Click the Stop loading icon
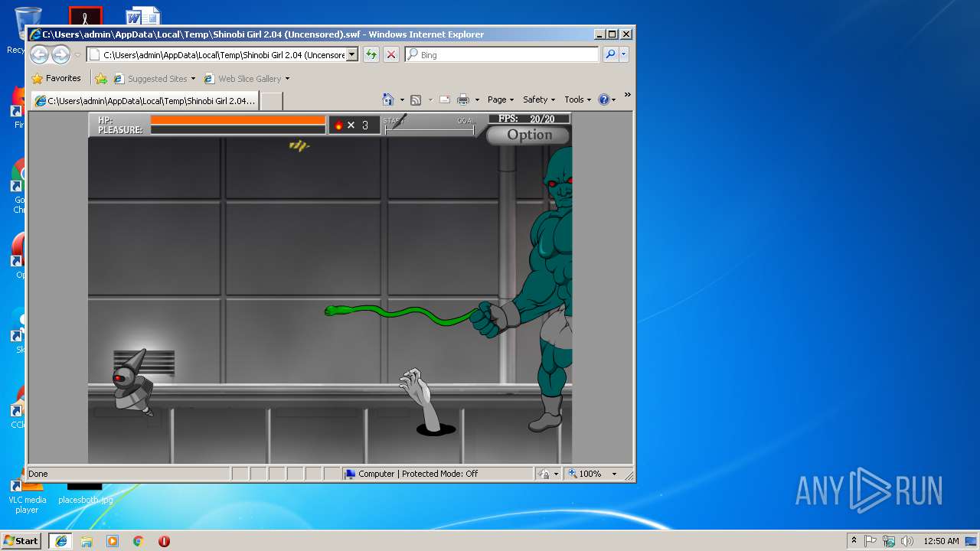980x551 pixels. click(x=390, y=54)
